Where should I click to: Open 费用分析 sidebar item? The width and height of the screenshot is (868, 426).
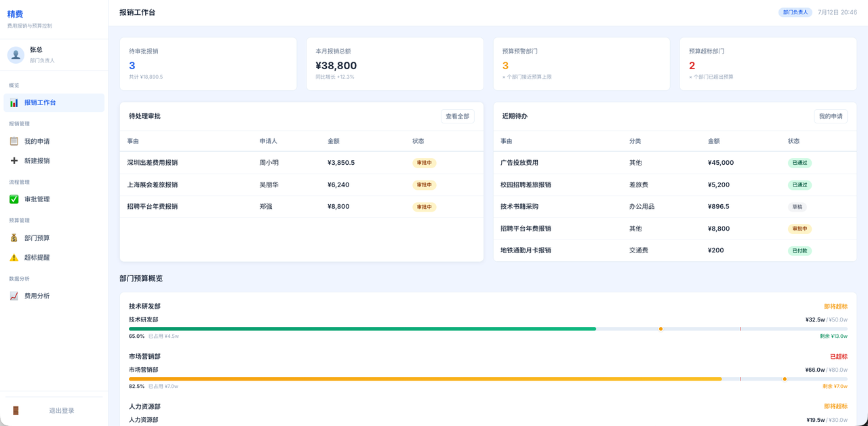tap(54, 296)
